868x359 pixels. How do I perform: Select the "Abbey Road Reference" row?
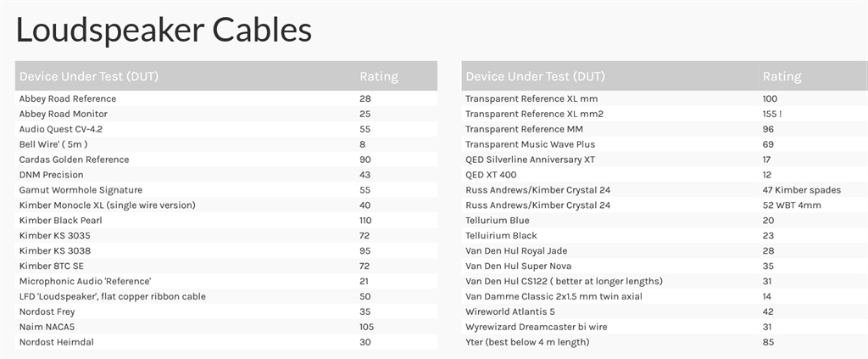click(68, 98)
